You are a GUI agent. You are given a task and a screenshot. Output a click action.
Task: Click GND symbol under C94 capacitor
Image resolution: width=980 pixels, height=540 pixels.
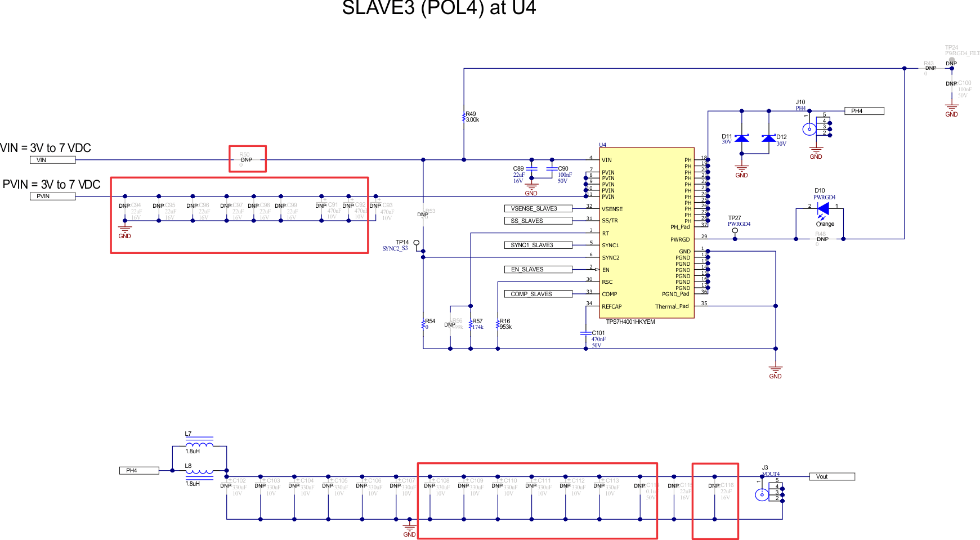125,231
